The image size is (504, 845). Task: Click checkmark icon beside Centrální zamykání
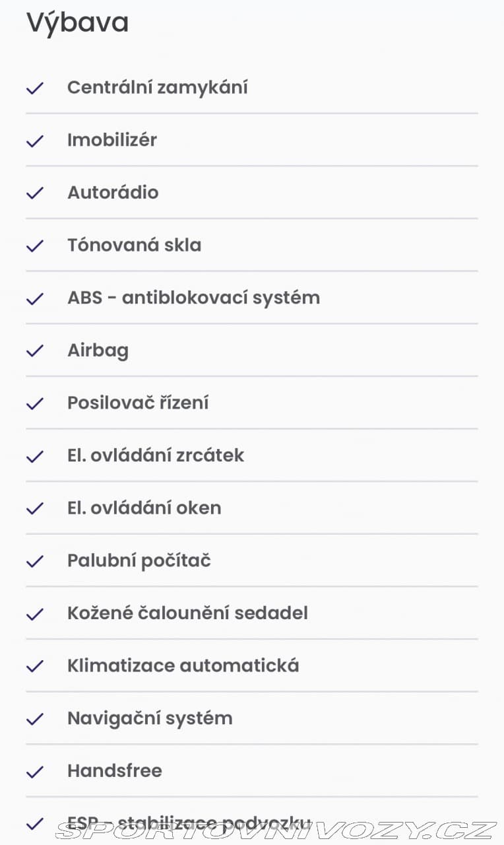(34, 88)
